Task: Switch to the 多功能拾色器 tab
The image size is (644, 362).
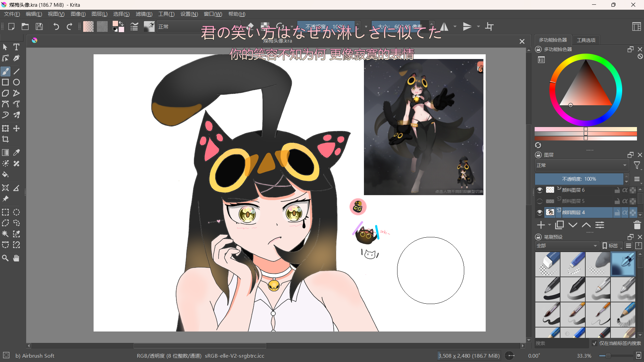Action: click(553, 40)
